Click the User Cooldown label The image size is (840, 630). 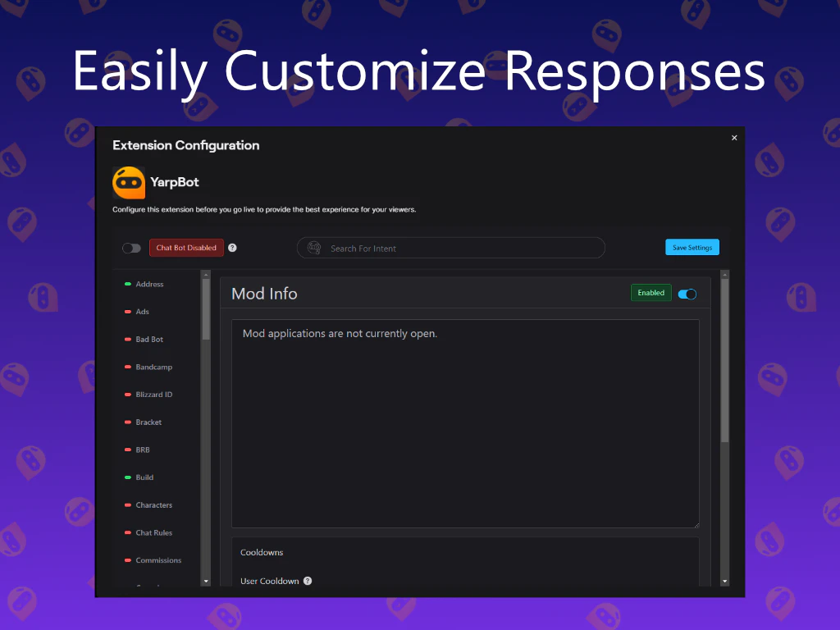269,582
